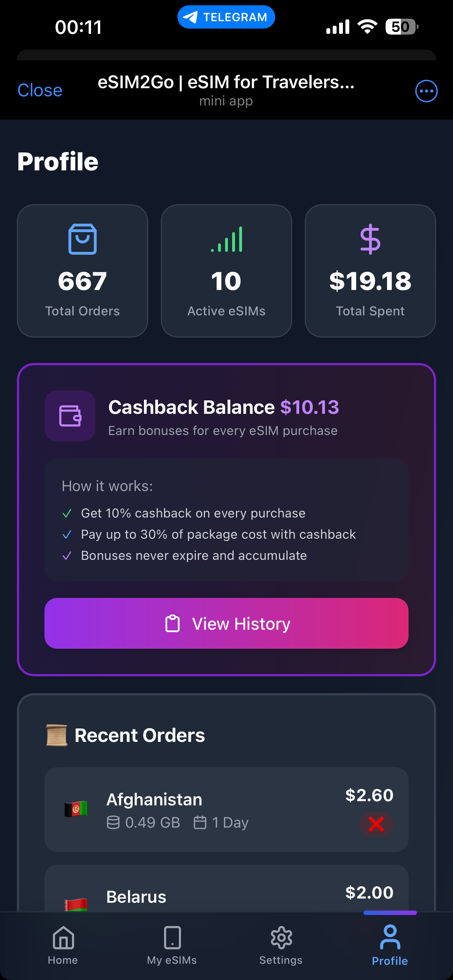Tap the cashback wallet icon
This screenshot has height=980, width=453.
(70, 416)
